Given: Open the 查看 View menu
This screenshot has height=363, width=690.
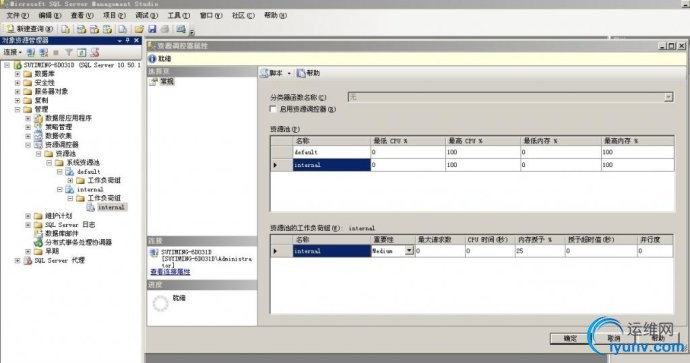Looking at the screenshot, I should (82, 15).
